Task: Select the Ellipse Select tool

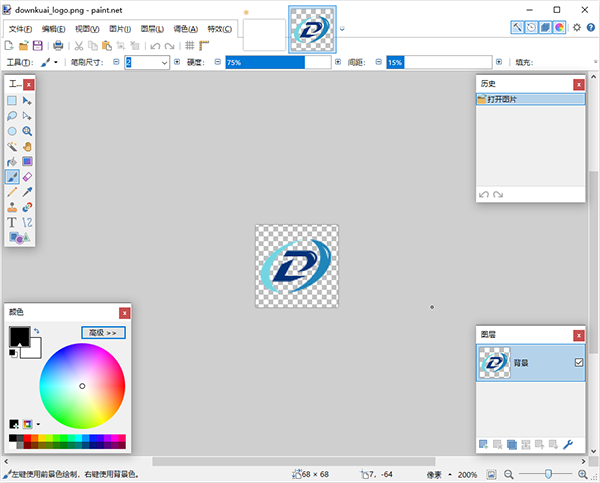Action: click(x=12, y=131)
